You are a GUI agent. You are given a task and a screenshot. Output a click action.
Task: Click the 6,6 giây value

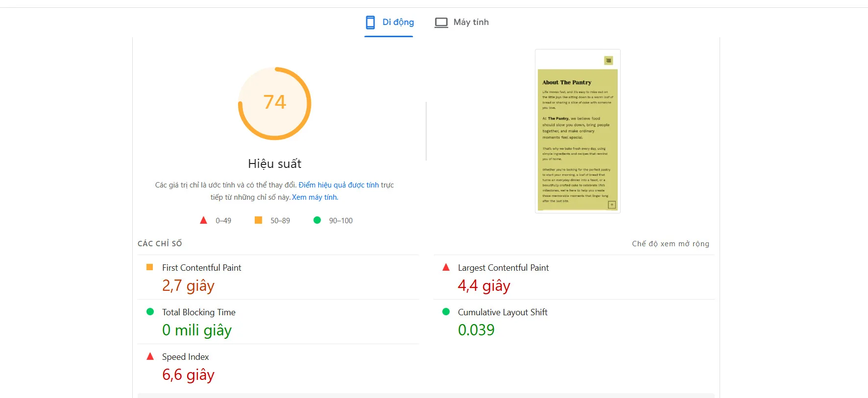coord(188,375)
